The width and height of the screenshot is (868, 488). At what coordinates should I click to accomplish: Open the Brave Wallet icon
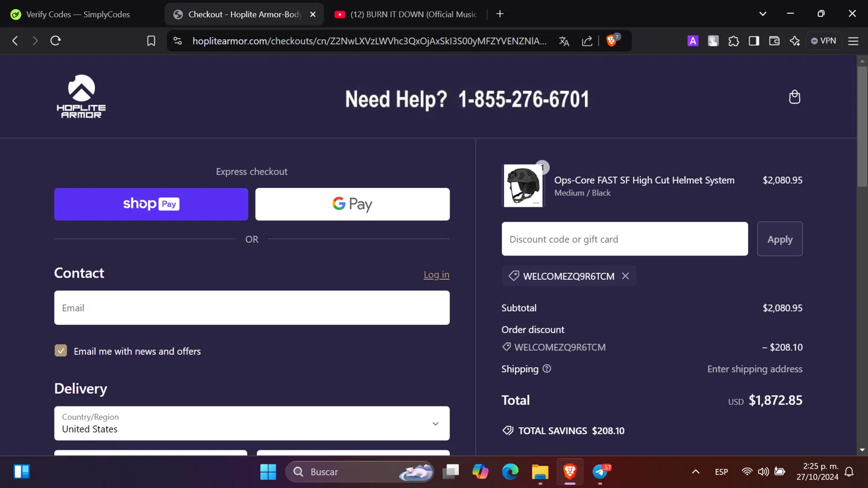pos(774,40)
